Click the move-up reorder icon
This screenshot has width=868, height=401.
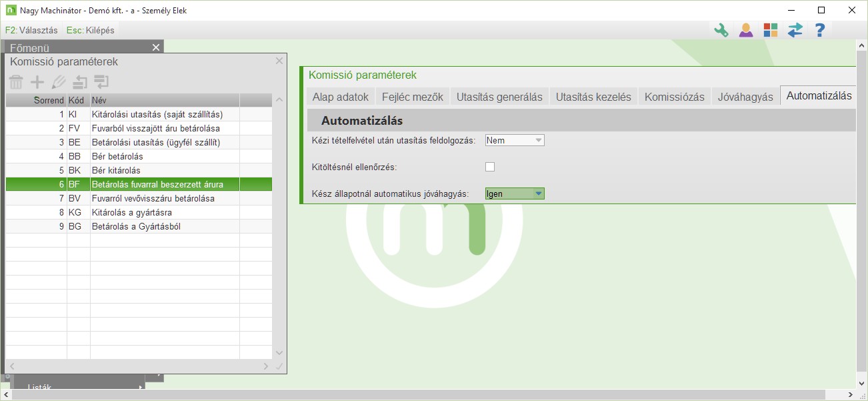click(80, 82)
